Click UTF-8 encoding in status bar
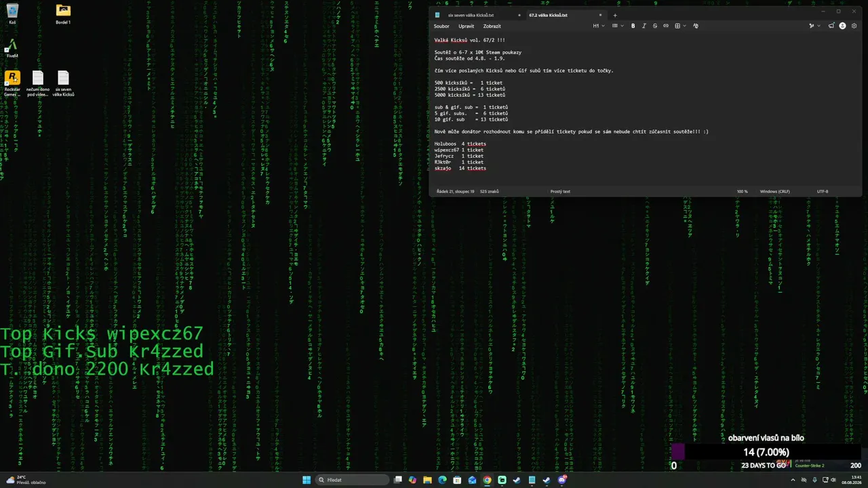The height and width of the screenshot is (488, 868). pos(823,192)
